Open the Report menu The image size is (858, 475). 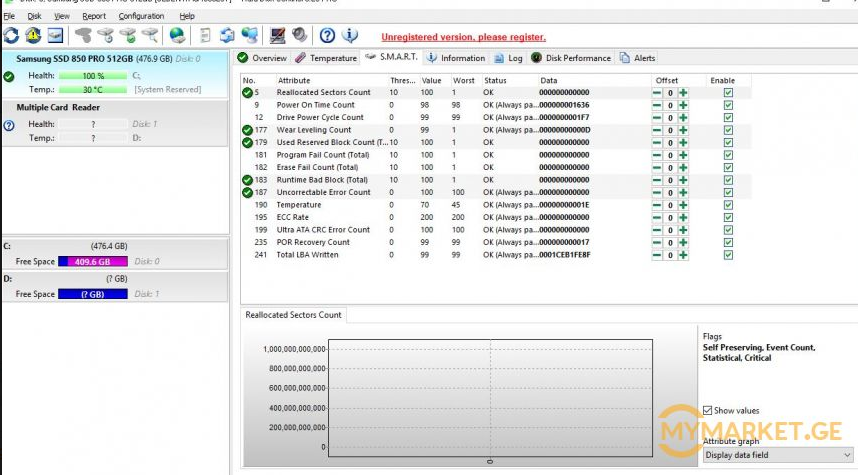pos(94,16)
